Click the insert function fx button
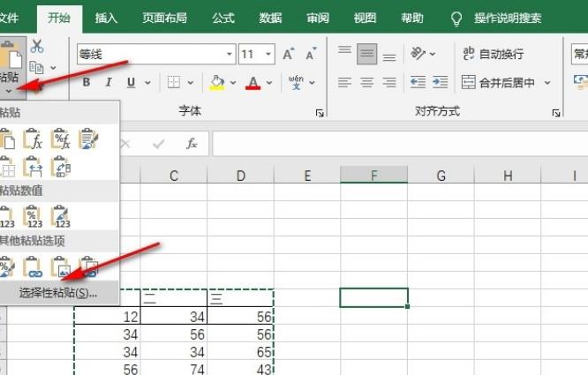The width and height of the screenshot is (588, 375). pyautogui.click(x=192, y=144)
